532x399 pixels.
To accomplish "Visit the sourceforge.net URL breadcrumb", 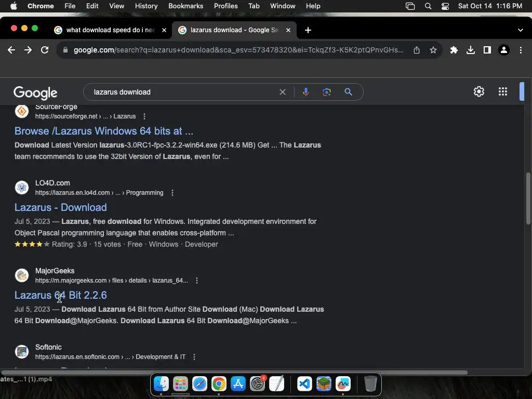I will tap(86, 116).
